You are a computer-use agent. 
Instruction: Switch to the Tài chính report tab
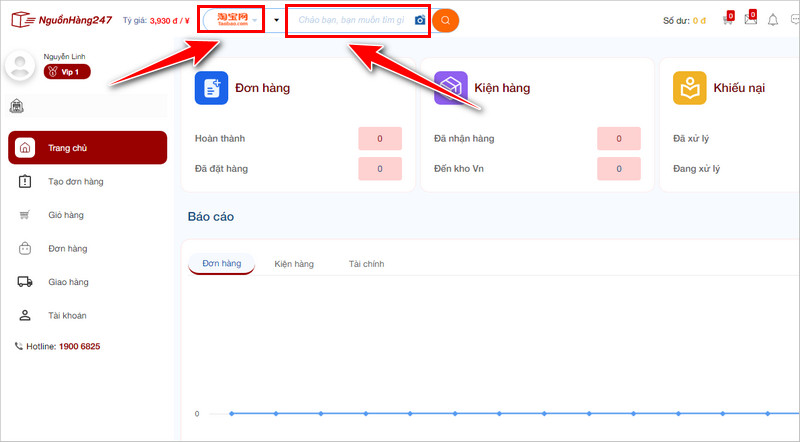pyautogui.click(x=366, y=264)
